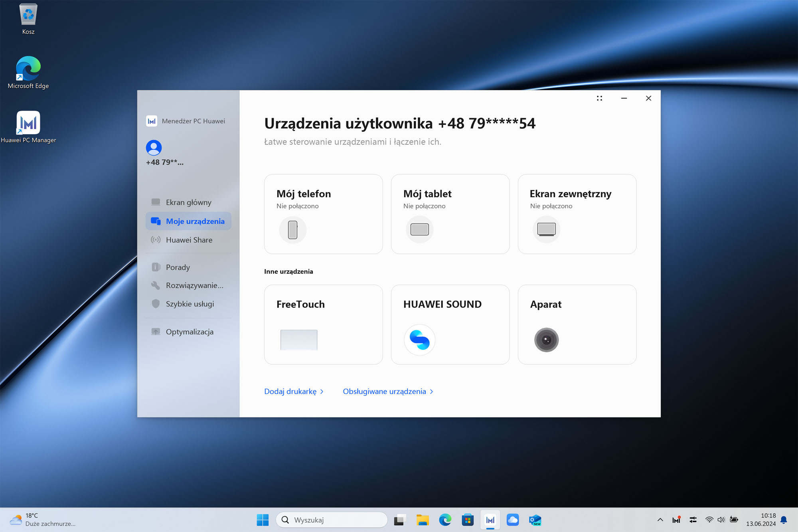Open Huawei PC Manager desktop shortcut
This screenshot has height=532, width=798.
pos(28,127)
